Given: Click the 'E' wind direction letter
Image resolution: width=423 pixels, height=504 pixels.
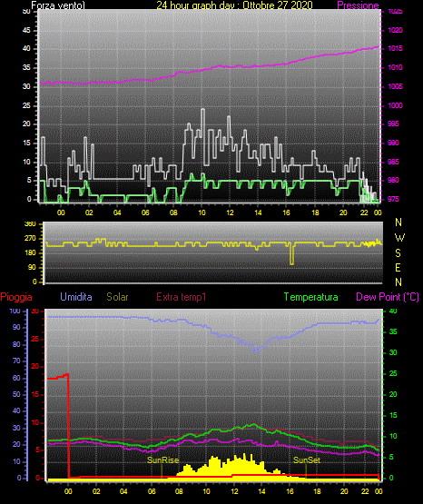Looking at the screenshot, I should point(398,267).
